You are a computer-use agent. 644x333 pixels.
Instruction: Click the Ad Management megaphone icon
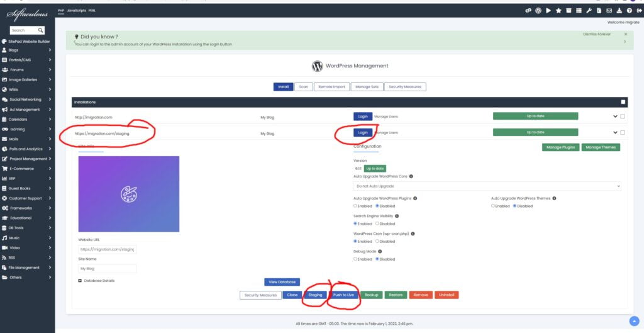(x=4, y=110)
